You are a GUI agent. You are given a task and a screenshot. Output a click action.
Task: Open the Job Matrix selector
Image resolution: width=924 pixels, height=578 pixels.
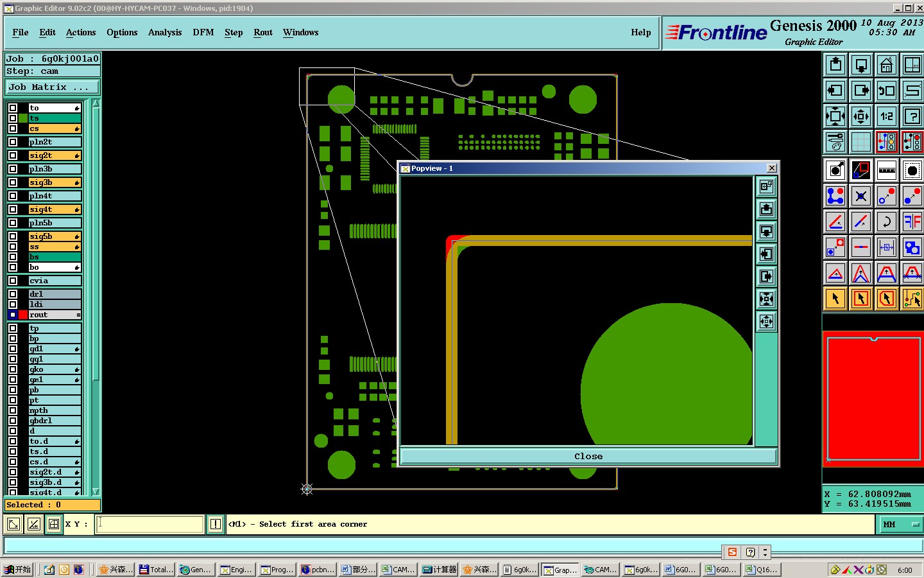(53, 87)
